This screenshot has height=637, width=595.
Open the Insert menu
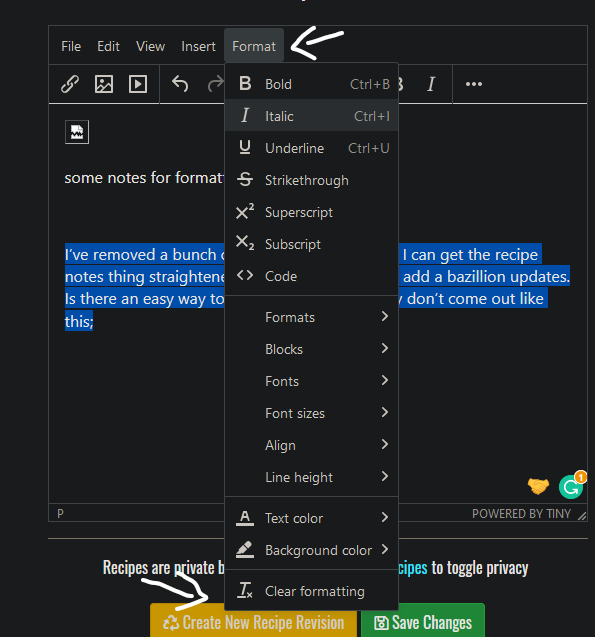198,46
